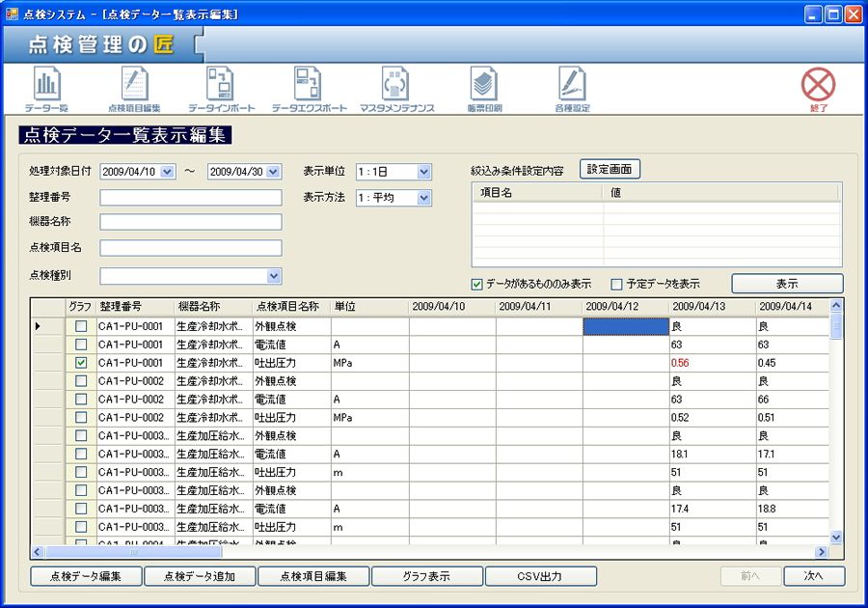Expand the 点検種別 dropdown
Image resolution: width=868 pixels, height=608 pixels.
(x=274, y=276)
